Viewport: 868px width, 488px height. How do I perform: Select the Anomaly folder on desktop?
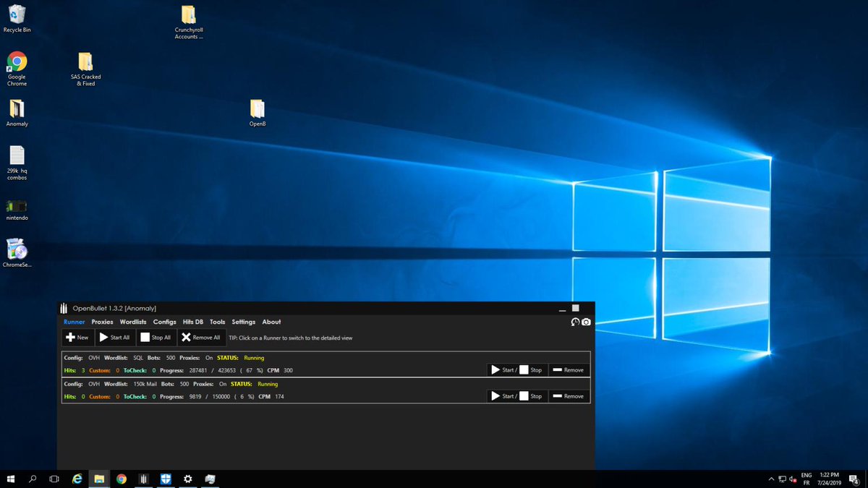17,112
